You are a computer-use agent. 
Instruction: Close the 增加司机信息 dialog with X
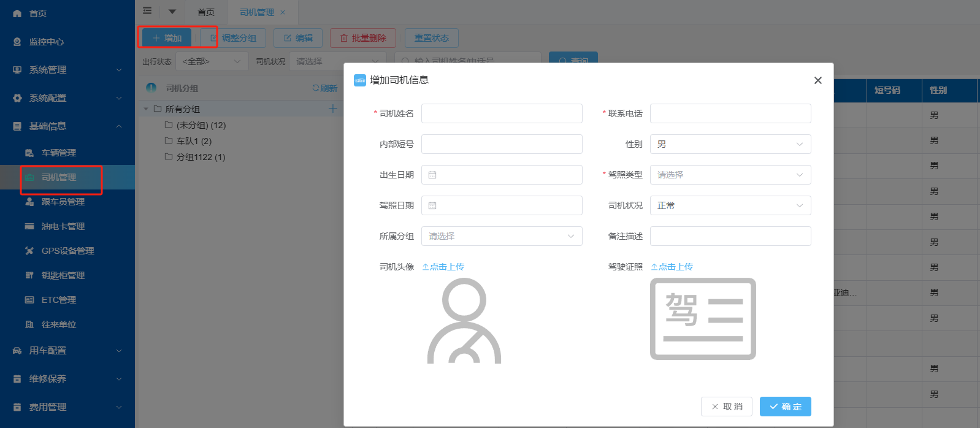tap(817, 80)
